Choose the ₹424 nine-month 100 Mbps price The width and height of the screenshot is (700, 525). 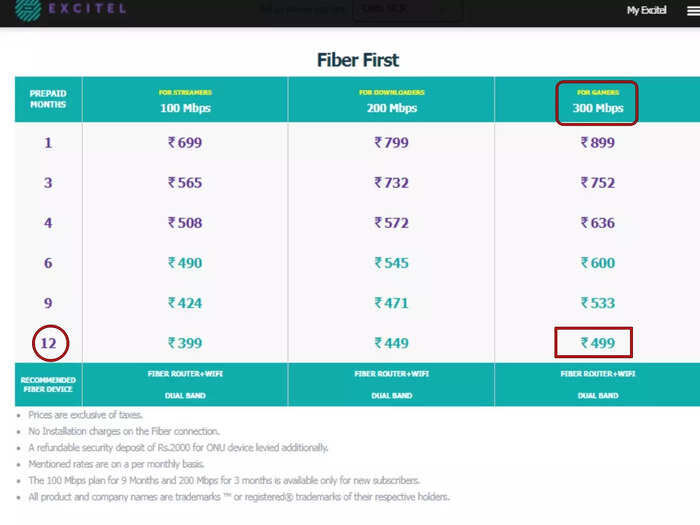point(185,303)
